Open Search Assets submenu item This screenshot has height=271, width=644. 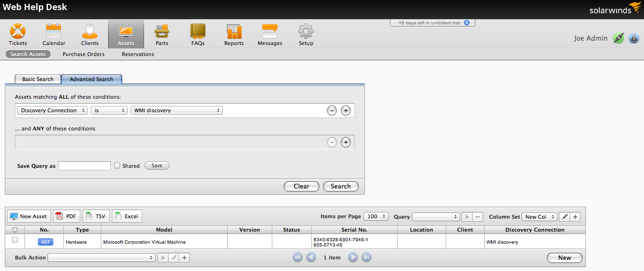(28, 54)
